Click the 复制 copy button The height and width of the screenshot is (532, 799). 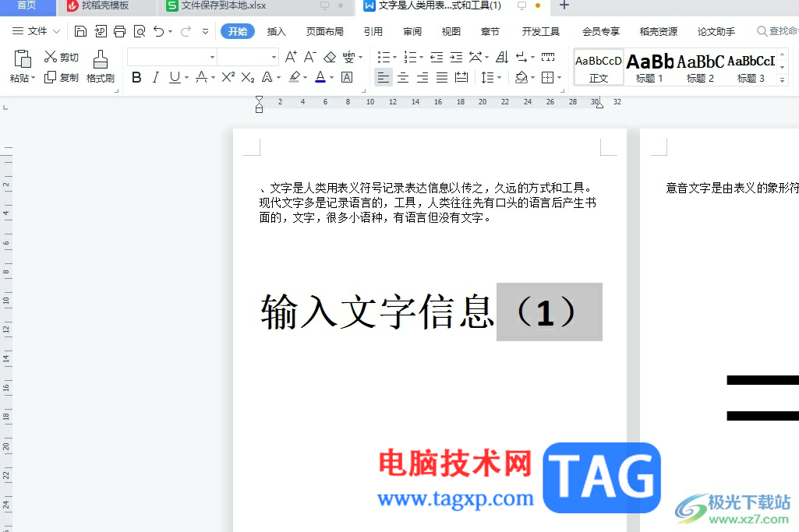(62, 77)
